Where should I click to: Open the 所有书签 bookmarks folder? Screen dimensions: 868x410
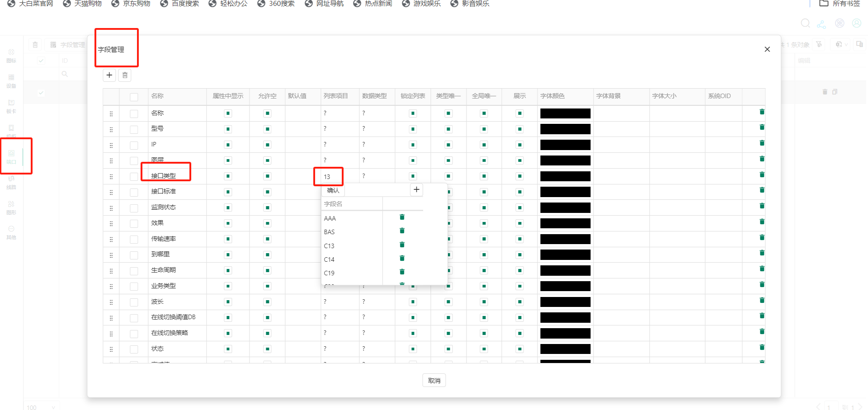(840, 4)
